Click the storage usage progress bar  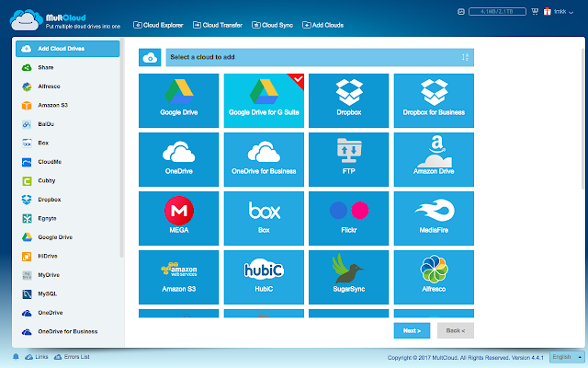pyautogui.click(x=497, y=12)
